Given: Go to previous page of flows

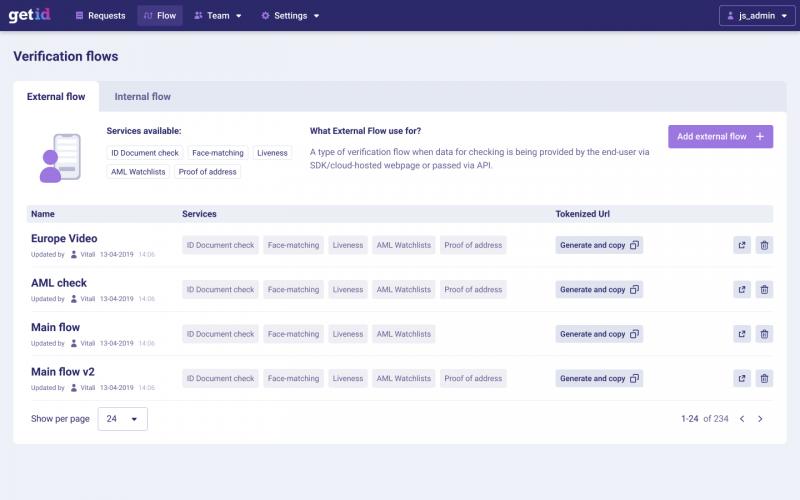Looking at the screenshot, I should [x=742, y=419].
